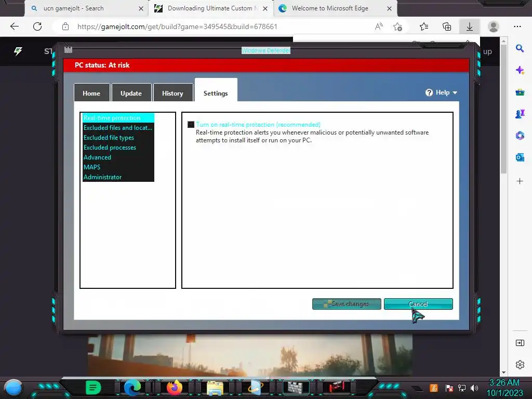Click Windows Defender castle icon in title bar
This screenshot has height=399, width=532.
click(68, 50)
